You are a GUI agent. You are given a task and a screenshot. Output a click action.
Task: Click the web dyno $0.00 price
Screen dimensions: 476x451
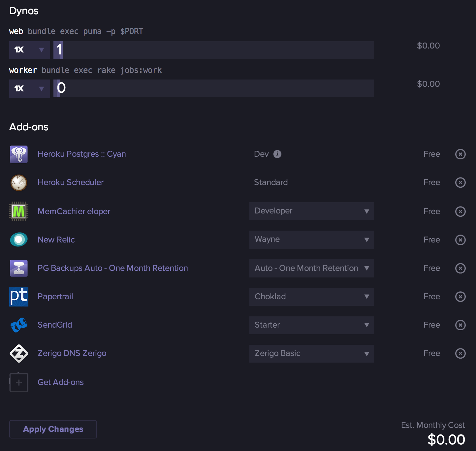coord(428,46)
